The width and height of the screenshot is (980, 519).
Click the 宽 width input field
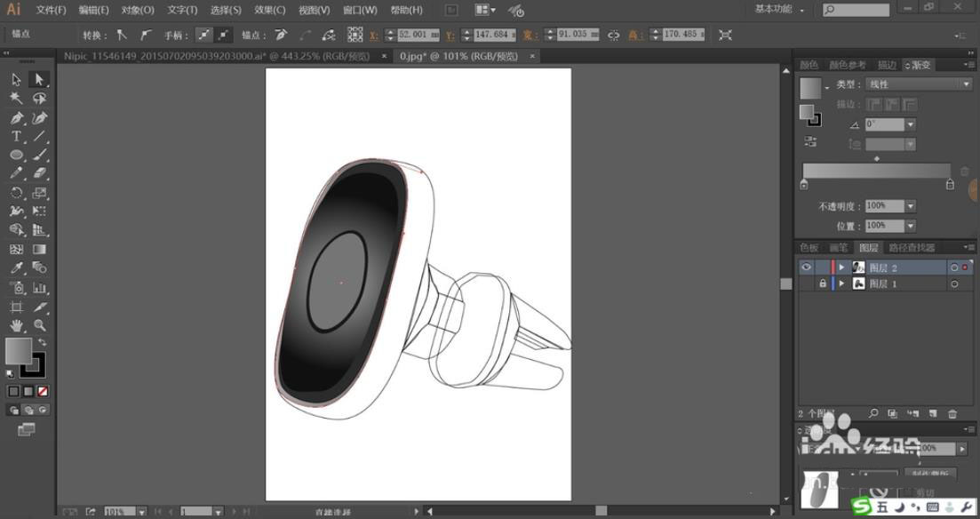click(x=578, y=35)
